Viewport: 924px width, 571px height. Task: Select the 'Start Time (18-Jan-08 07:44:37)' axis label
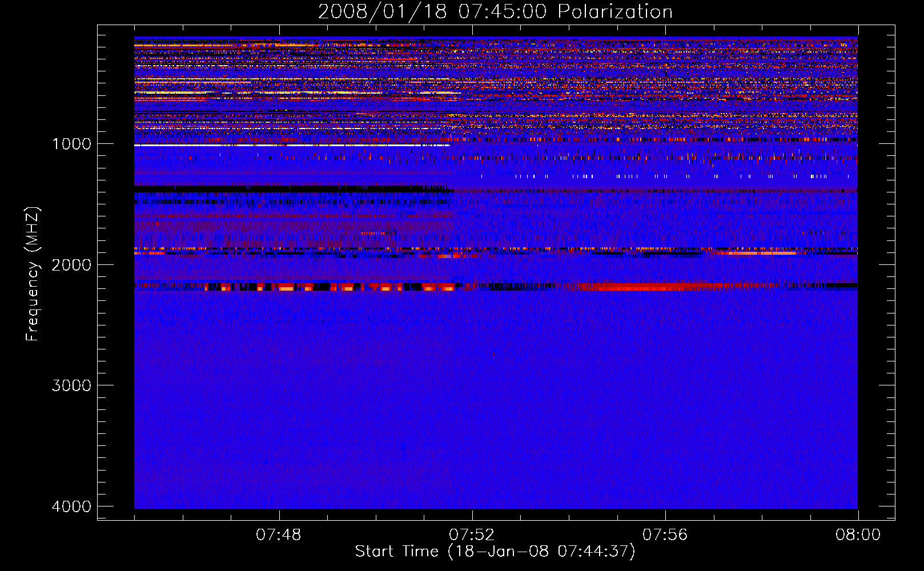(x=495, y=552)
